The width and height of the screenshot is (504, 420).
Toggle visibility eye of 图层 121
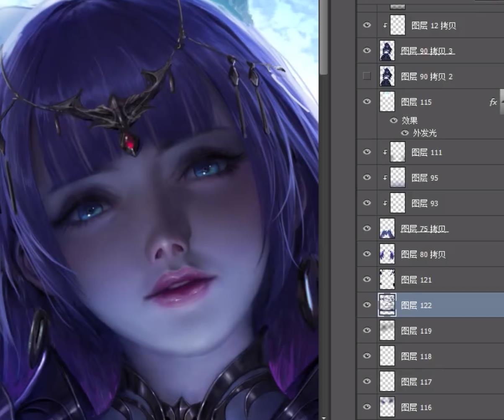pos(367,280)
